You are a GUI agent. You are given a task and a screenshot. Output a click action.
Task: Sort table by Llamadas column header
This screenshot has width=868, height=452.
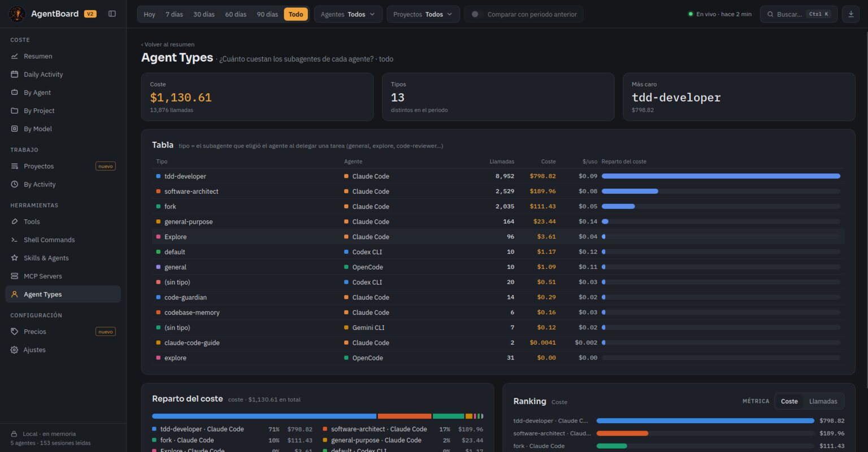(502, 162)
